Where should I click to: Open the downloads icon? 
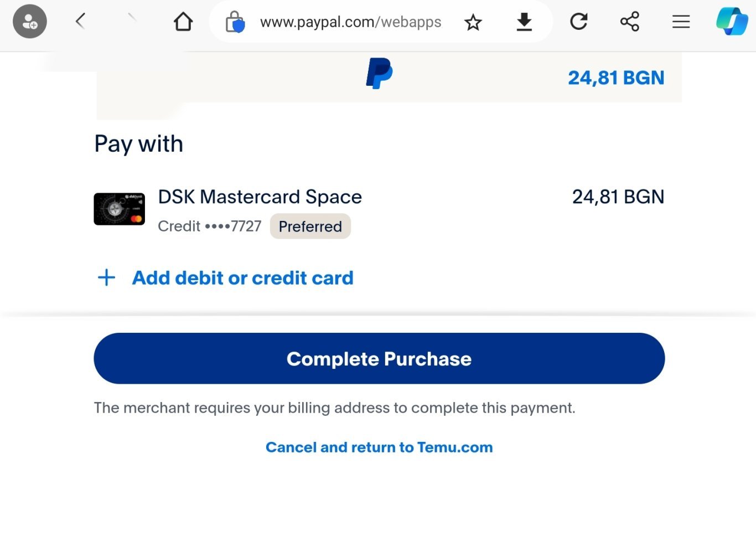[x=524, y=22]
